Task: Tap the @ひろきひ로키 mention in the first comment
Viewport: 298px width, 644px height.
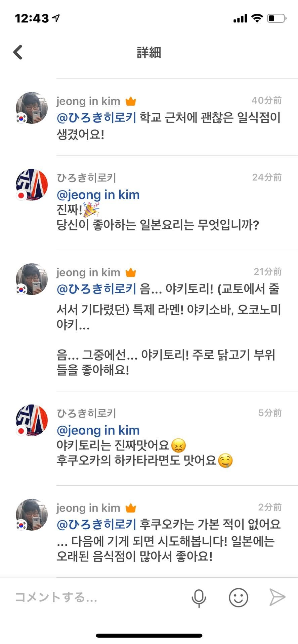Action: click(x=96, y=118)
